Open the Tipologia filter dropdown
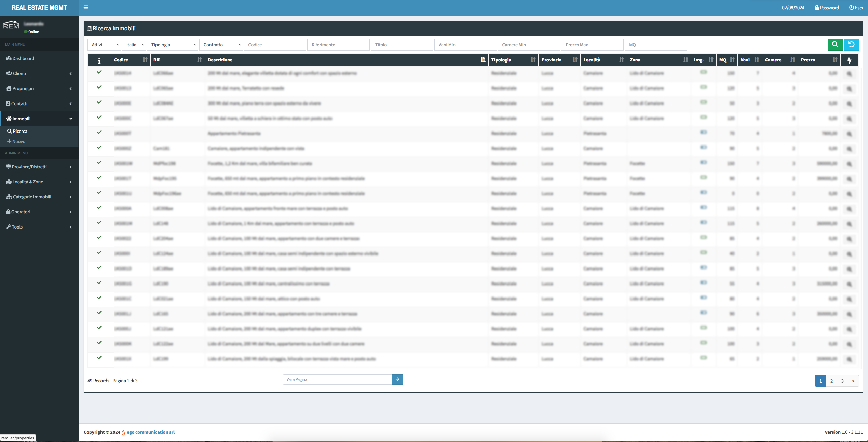 (173, 45)
